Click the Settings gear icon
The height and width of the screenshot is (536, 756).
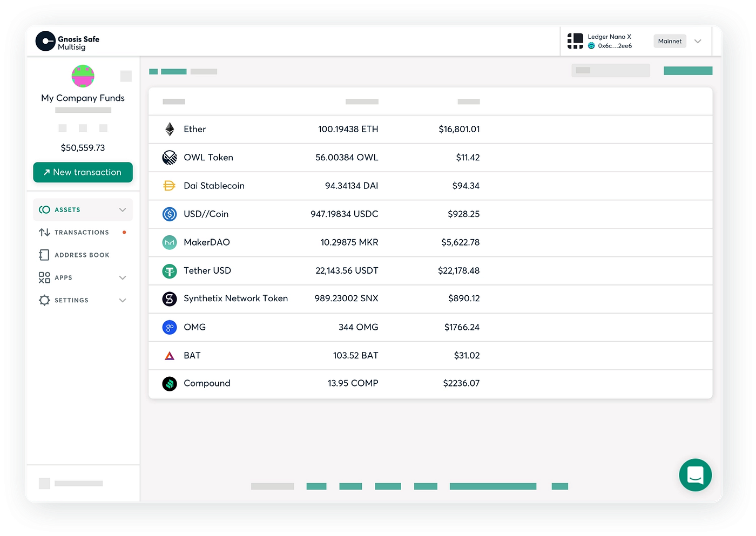click(x=44, y=300)
